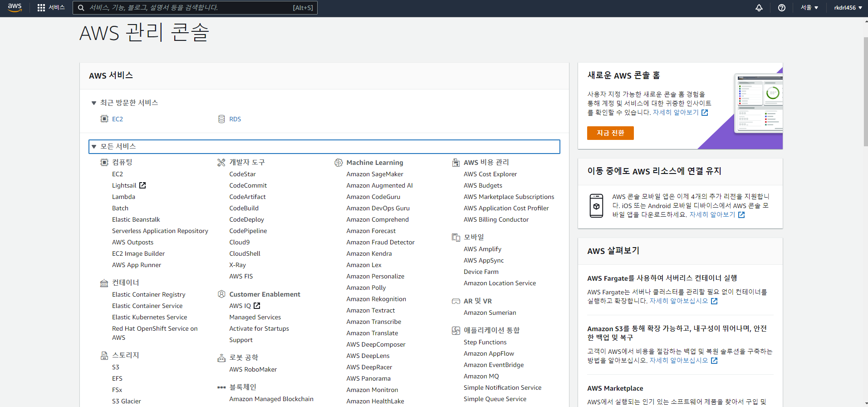This screenshot has height=407, width=868.
Task: Open the EC2 link under 컴퓨팅
Action: 118,174
